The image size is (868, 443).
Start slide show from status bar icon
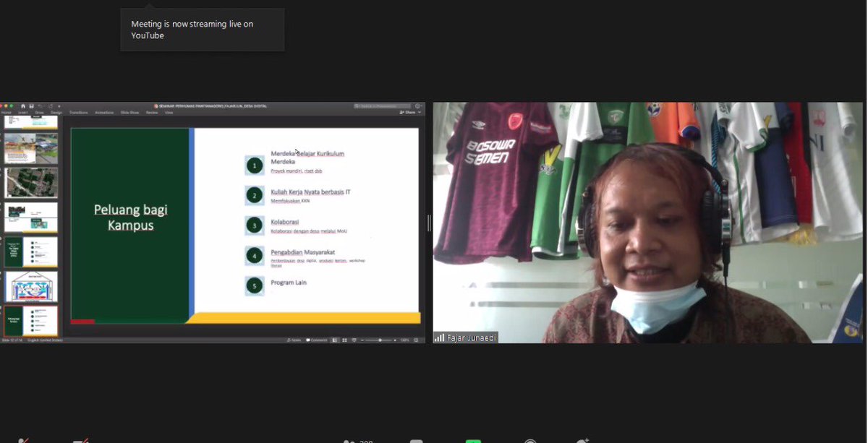click(x=354, y=340)
